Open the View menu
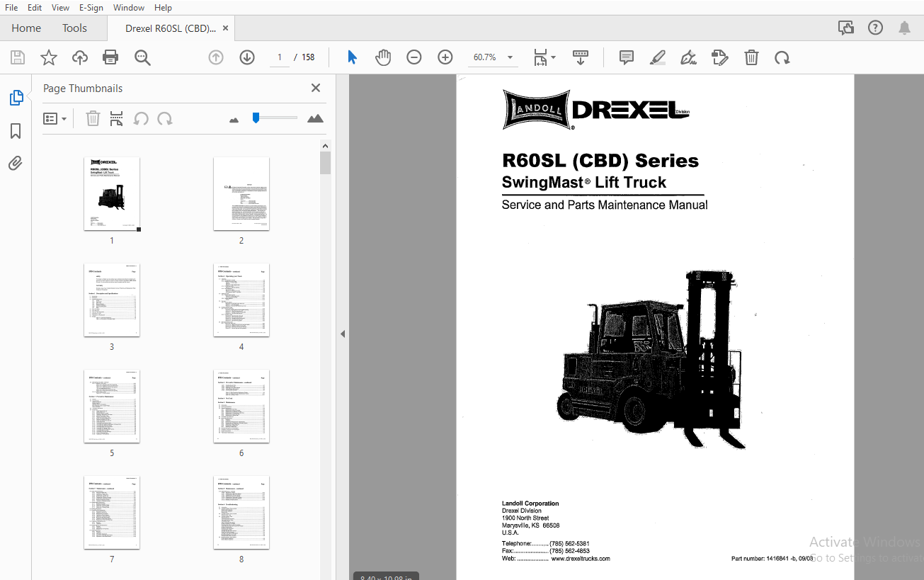Screen dimensions: 924x580 (x=61, y=7)
